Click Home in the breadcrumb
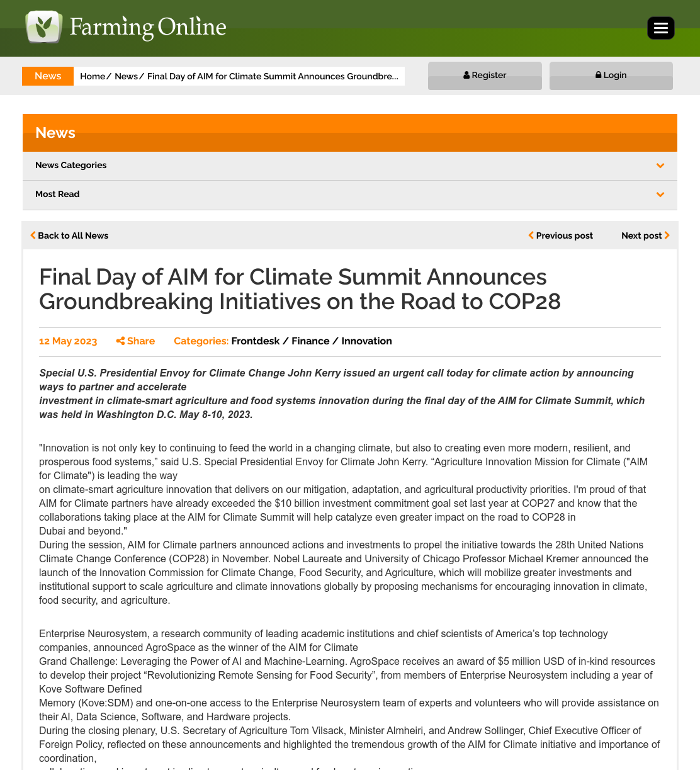 93,76
